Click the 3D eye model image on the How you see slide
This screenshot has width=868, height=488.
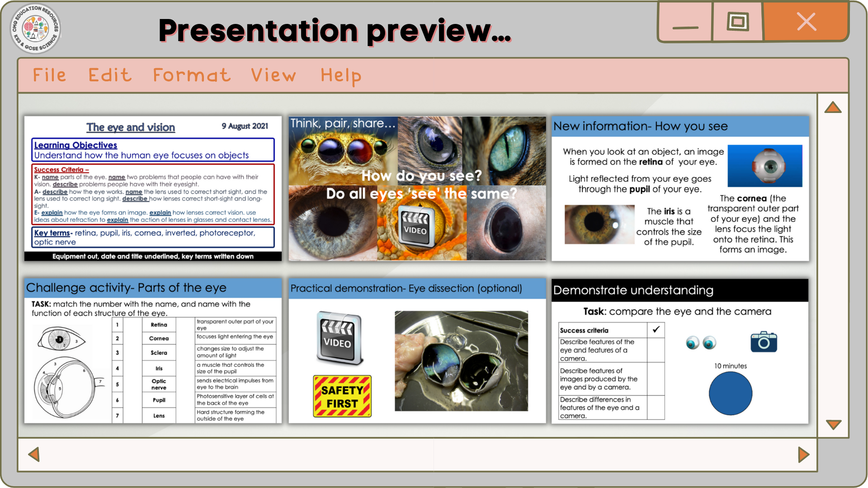click(765, 166)
